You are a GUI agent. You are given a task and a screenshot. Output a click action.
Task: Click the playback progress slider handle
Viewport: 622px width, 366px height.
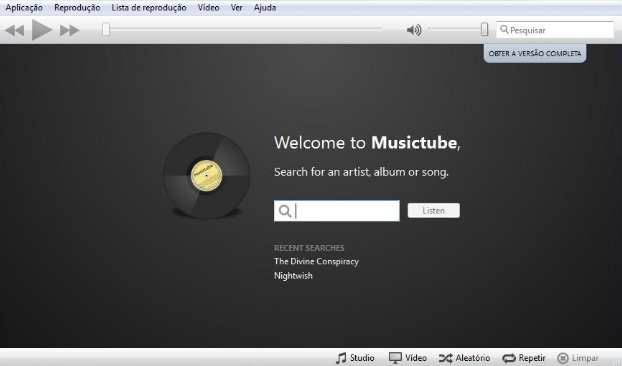[x=106, y=29]
